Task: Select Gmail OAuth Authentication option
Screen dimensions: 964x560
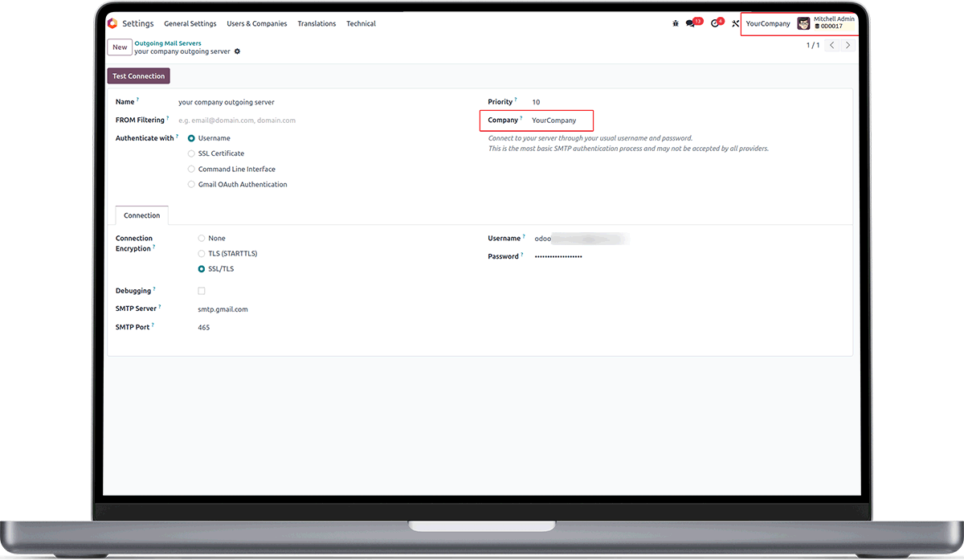Action: (191, 185)
